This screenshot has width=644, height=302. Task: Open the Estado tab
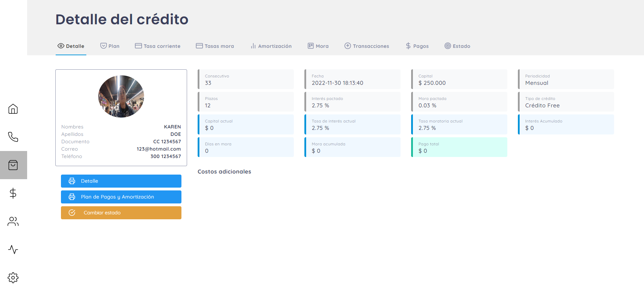pos(457,46)
